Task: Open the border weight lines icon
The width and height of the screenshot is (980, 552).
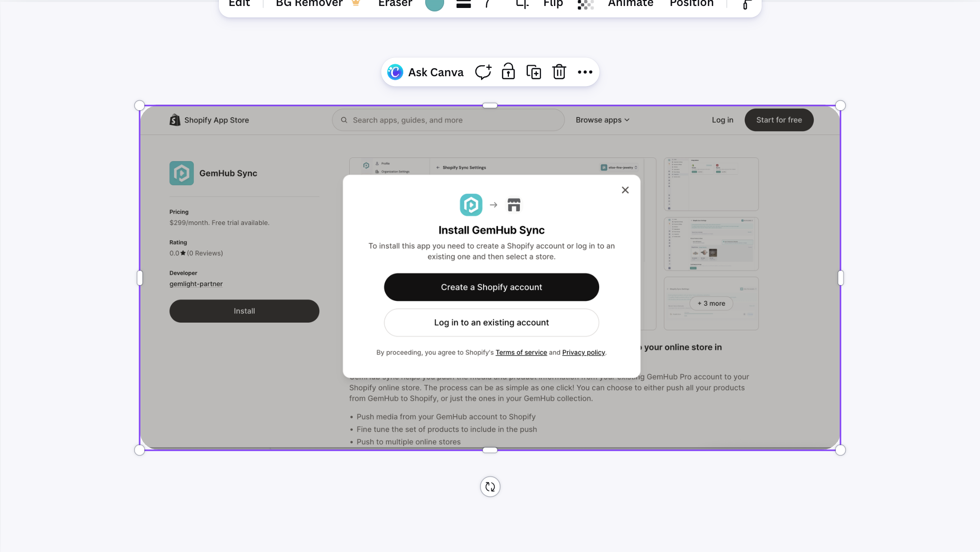Action: click(x=464, y=4)
